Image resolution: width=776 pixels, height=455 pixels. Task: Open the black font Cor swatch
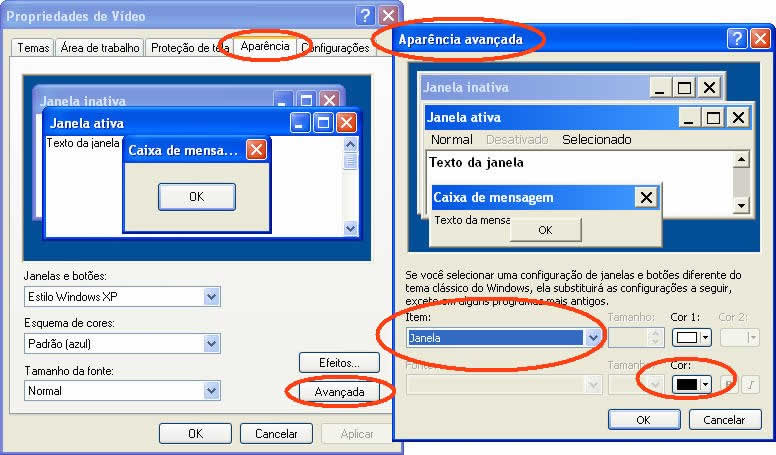pyautogui.click(x=691, y=385)
